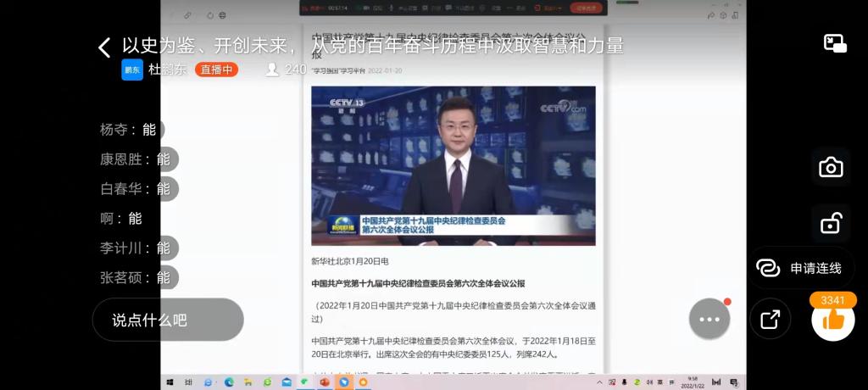The height and width of the screenshot is (390, 868).
Task: Click the taskbar clock showing 2022/1/22
Action: pos(693,383)
